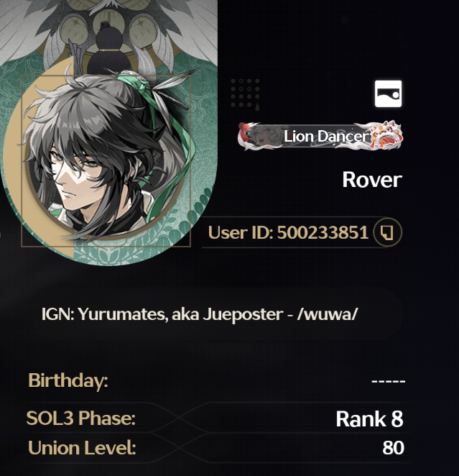Screen dimensions: 459x476
Task: Click the User ID 500233851 text
Action: [x=288, y=232]
